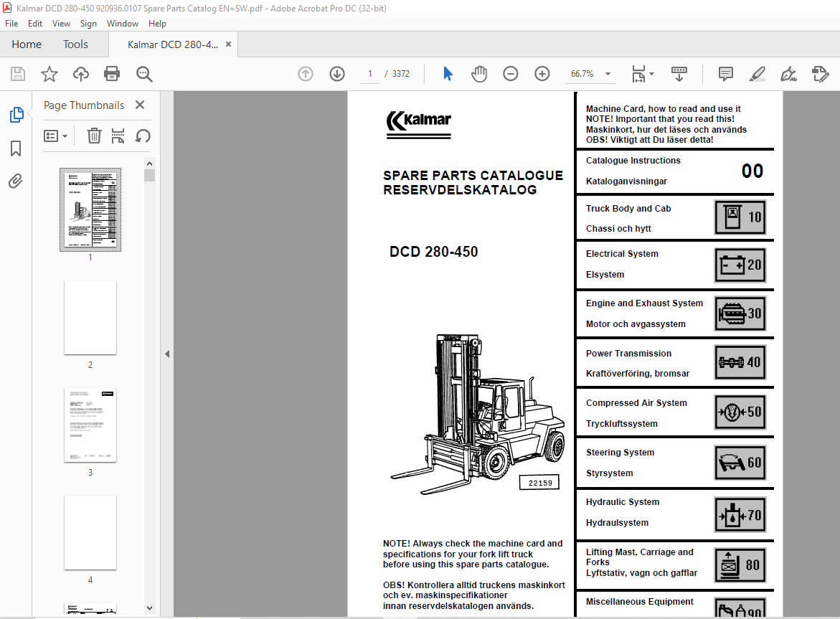840x619 pixels.
Task: Delete selected page with trash icon
Action: coord(94,136)
